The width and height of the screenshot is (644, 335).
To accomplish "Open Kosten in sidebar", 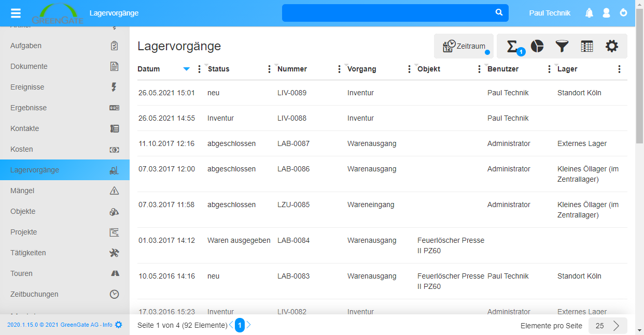I will pos(65,149).
